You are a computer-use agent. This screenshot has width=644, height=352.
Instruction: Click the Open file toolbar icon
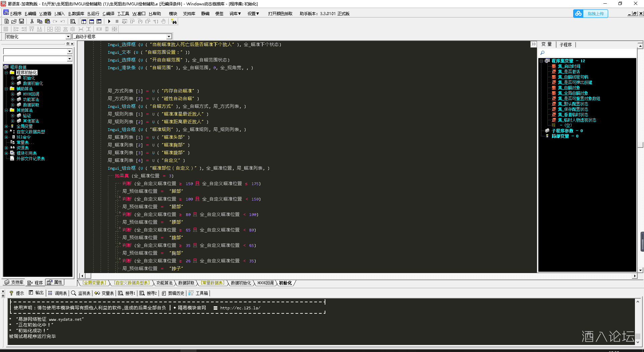click(14, 21)
